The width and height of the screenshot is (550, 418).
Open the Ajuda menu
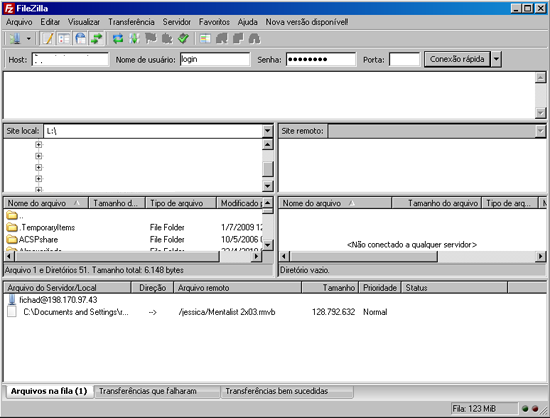[248, 22]
